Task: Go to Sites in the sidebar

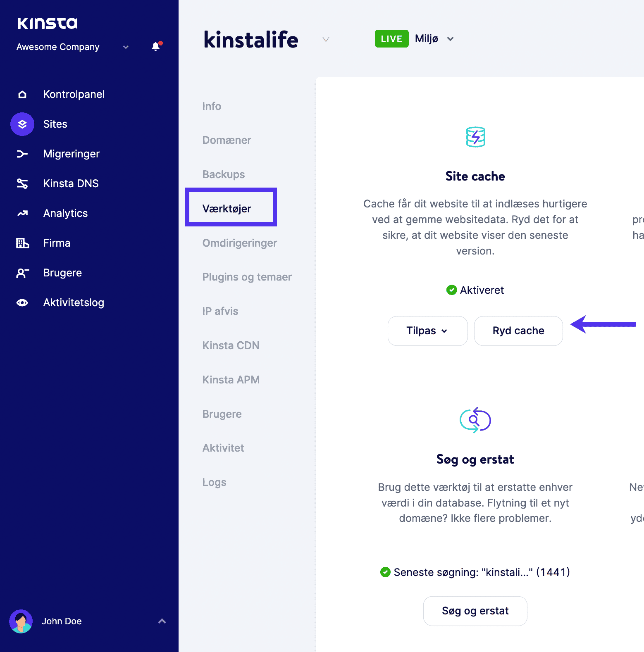Action: pos(55,124)
